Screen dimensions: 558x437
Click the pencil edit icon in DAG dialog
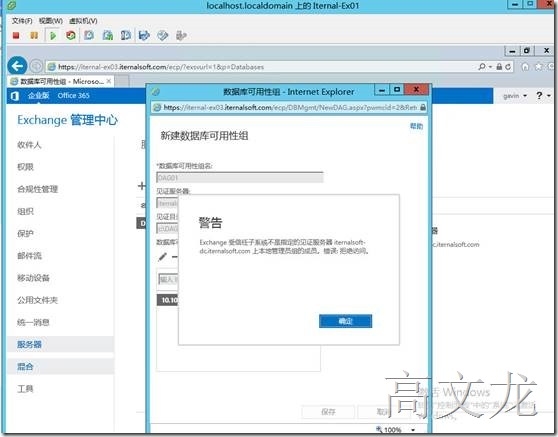click(162, 257)
